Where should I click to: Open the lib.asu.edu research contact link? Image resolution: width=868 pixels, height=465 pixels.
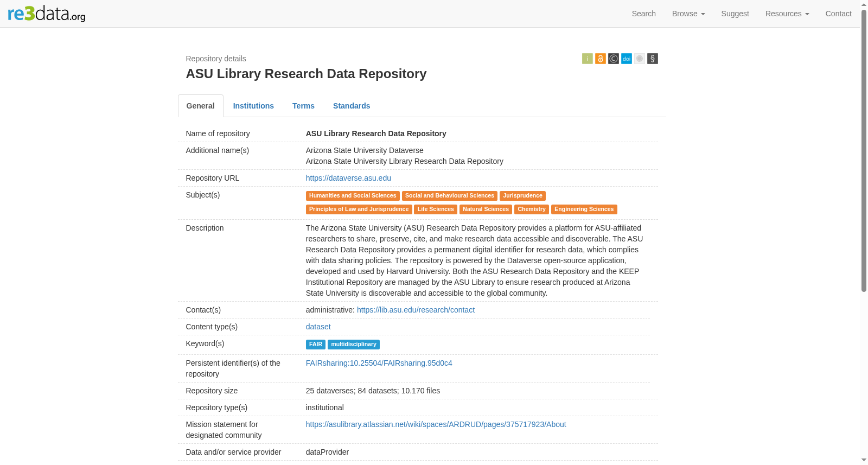[416, 310]
